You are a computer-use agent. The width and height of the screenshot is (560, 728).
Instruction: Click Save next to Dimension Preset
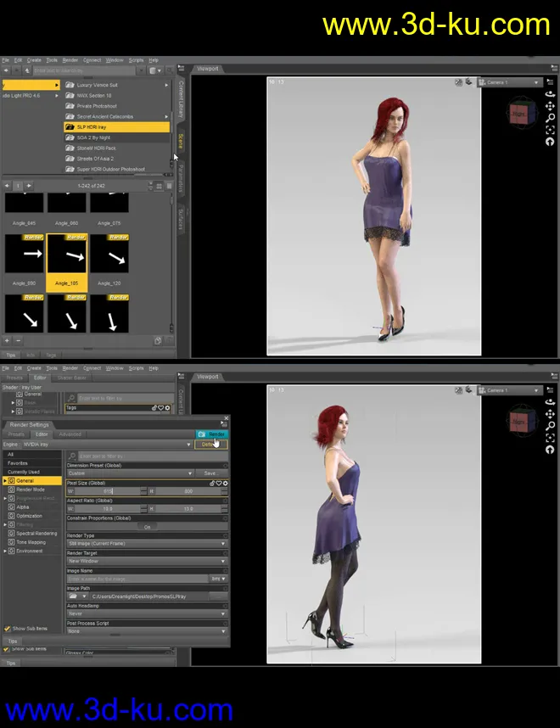click(209, 473)
